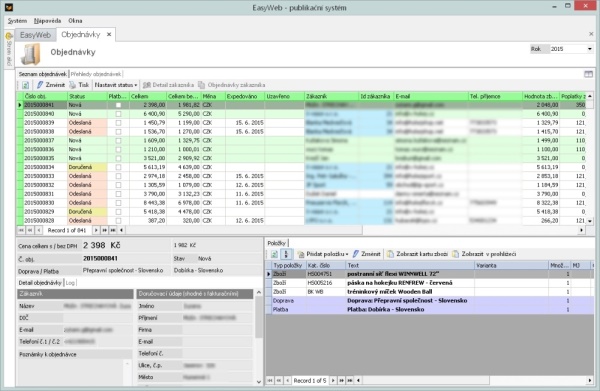
Task: Go to first record in items navigator
Action: click(x=270, y=381)
